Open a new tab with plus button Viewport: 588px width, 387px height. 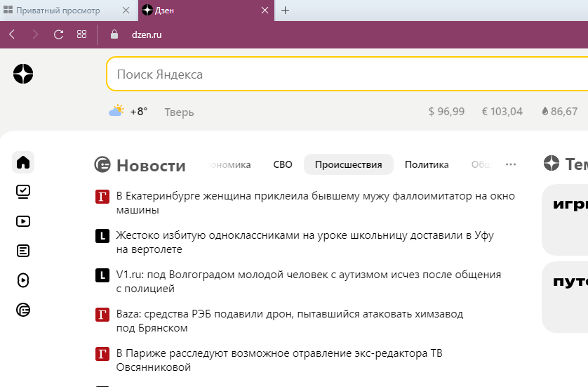pos(285,11)
